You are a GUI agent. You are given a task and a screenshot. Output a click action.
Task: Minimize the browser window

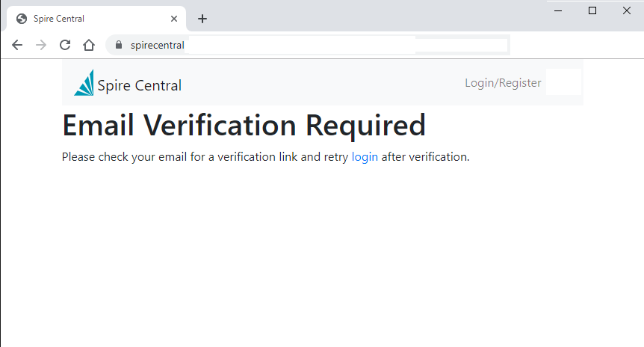(557, 10)
